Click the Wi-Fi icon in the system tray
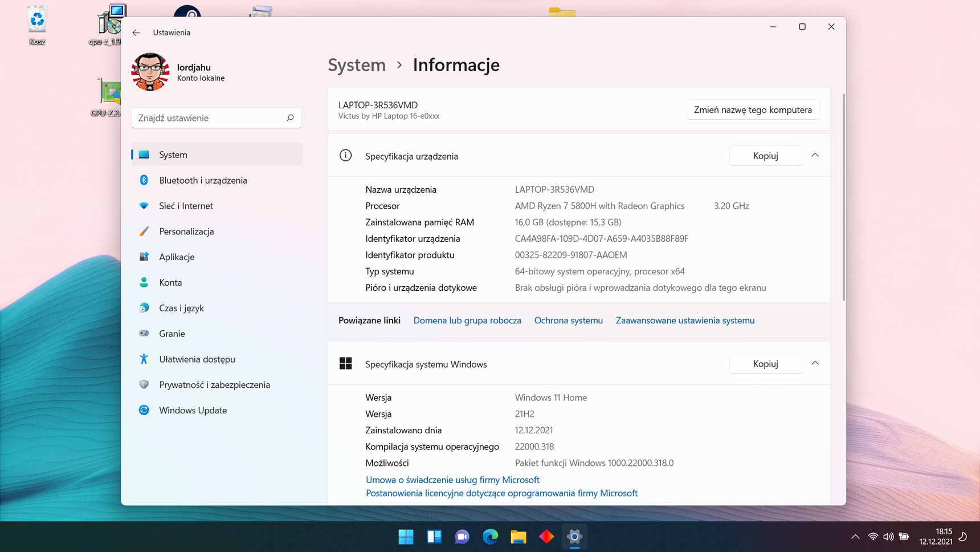 873,537
